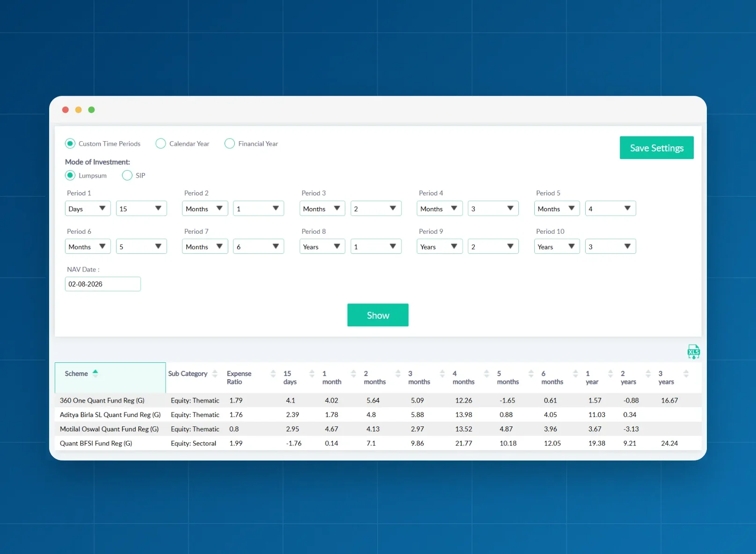The height and width of the screenshot is (554, 756).
Task: Sort the 15 days column
Action: (312, 373)
